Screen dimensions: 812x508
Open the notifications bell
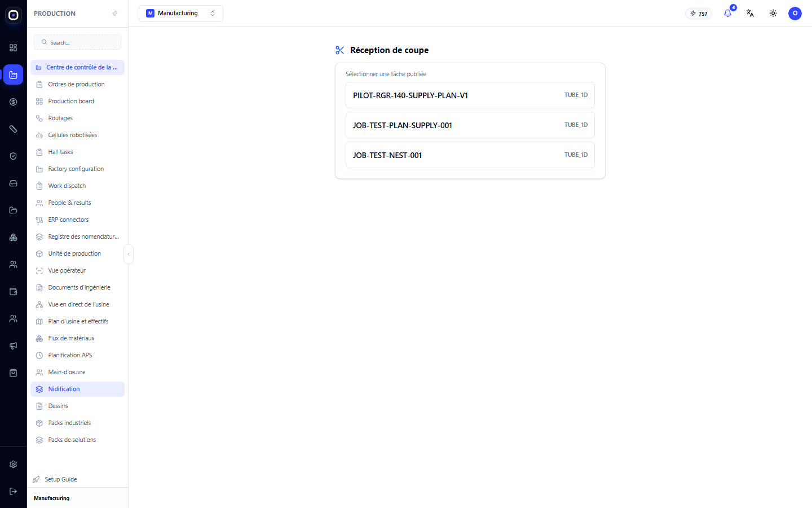[x=727, y=13]
